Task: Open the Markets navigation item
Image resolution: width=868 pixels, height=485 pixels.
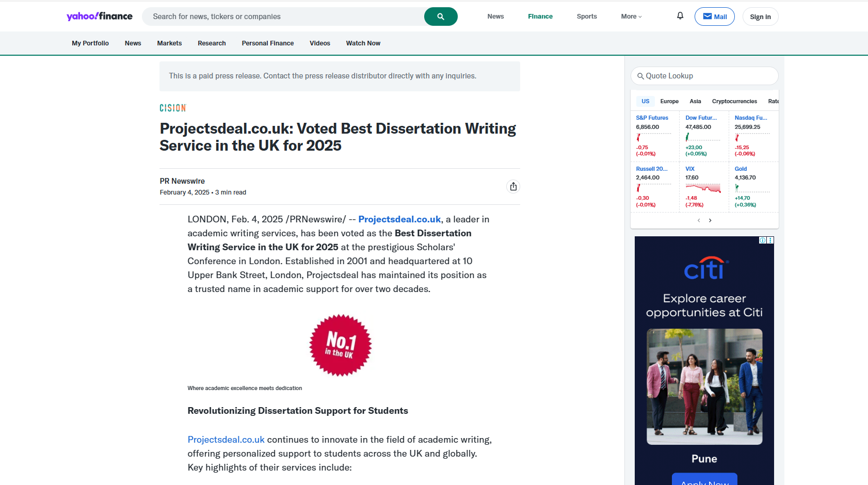Action: (169, 43)
